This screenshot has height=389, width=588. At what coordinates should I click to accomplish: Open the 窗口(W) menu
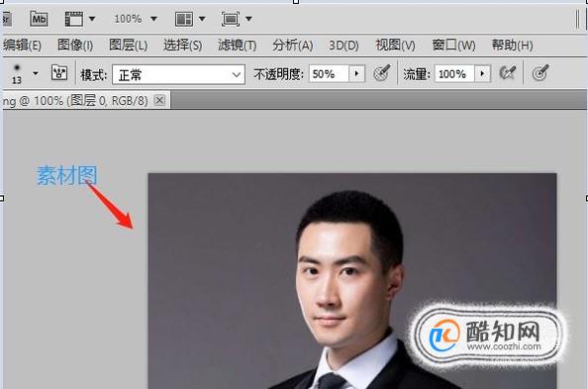453,46
